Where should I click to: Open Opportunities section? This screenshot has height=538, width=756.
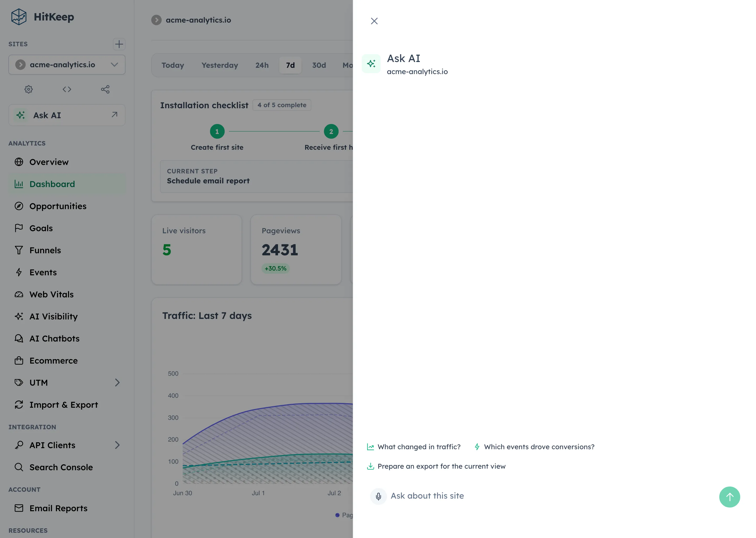(67, 206)
